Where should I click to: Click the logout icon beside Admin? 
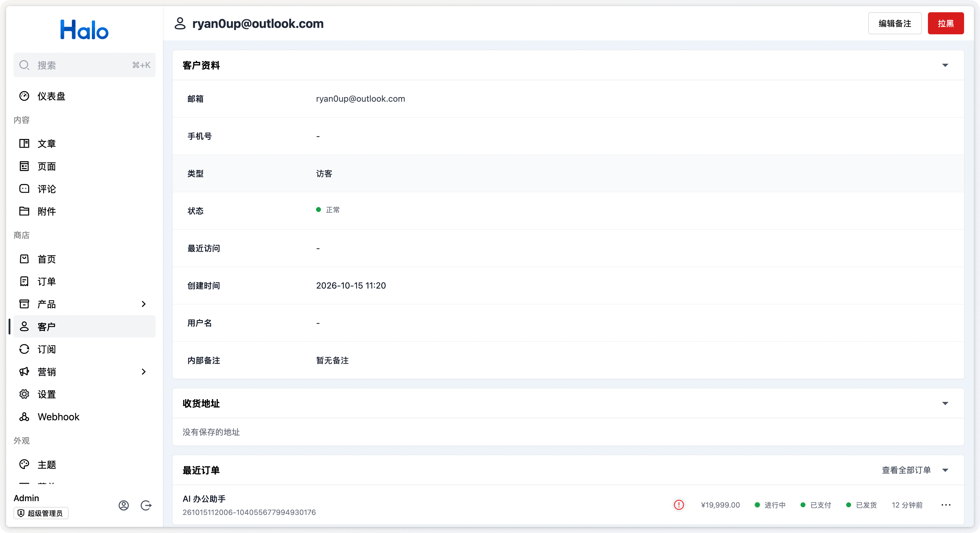[x=146, y=505]
